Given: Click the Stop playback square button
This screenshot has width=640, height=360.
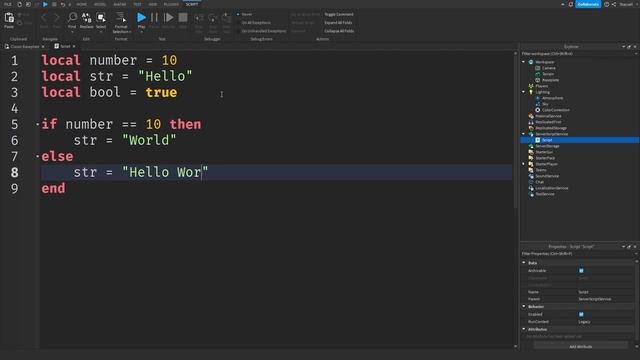Looking at the screenshot, I should pos(183,18).
